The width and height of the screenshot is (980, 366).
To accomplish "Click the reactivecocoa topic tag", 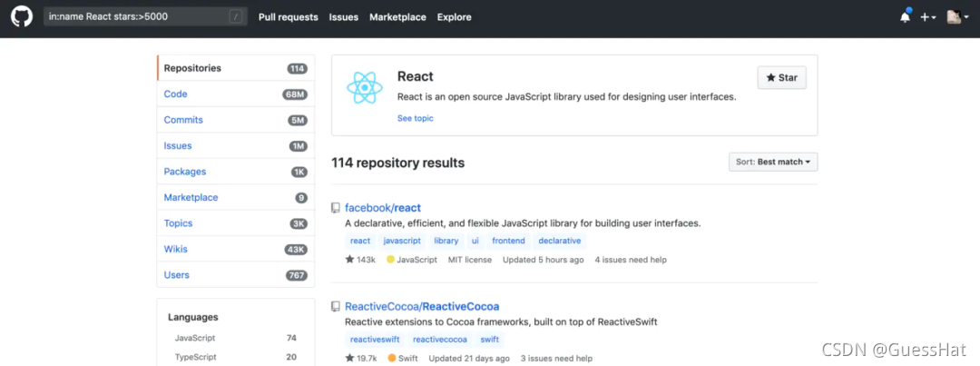I will [x=440, y=340].
